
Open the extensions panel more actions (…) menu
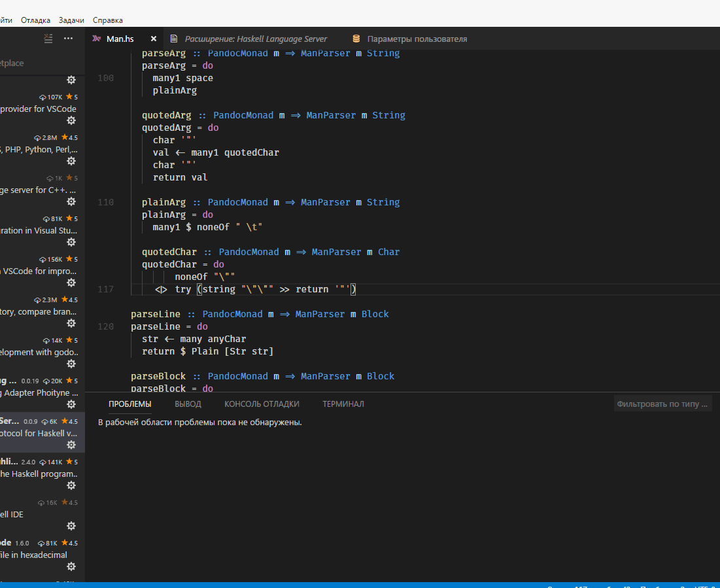[x=69, y=39]
